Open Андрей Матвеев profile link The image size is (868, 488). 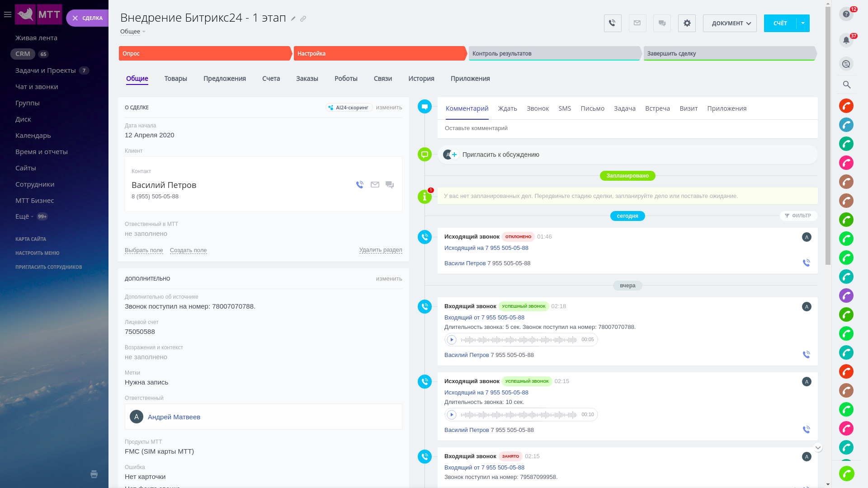(174, 417)
